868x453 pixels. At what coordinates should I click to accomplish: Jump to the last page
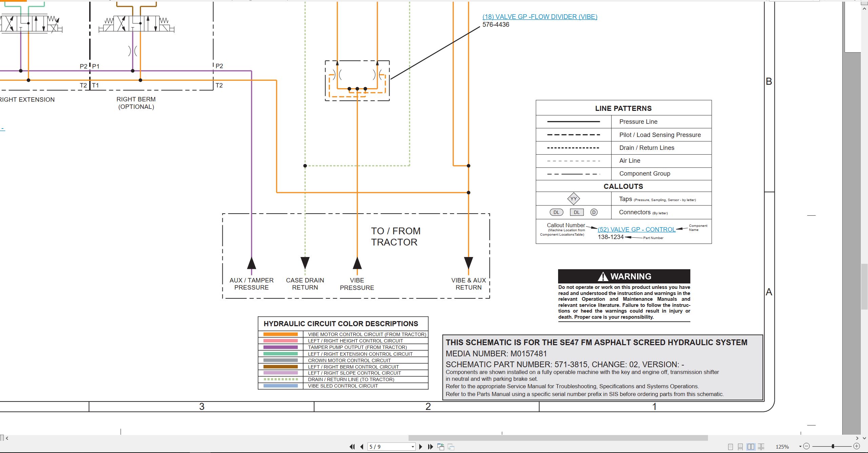pyautogui.click(x=431, y=447)
